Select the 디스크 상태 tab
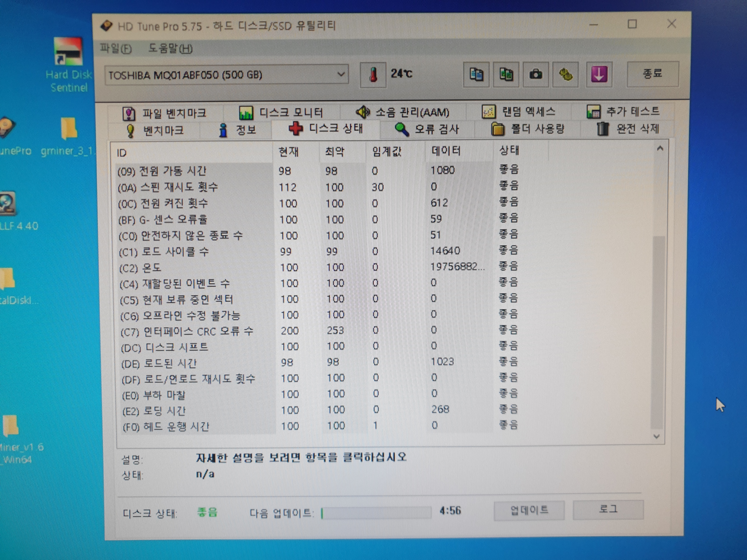The height and width of the screenshot is (560, 747). point(326,129)
